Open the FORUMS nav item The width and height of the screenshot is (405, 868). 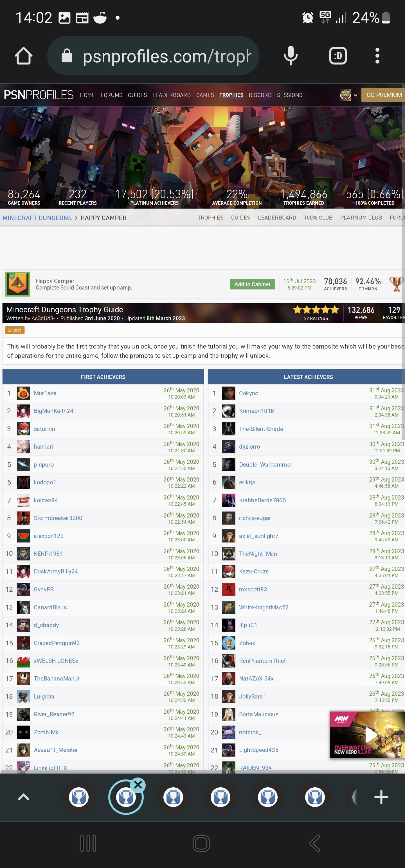click(111, 95)
